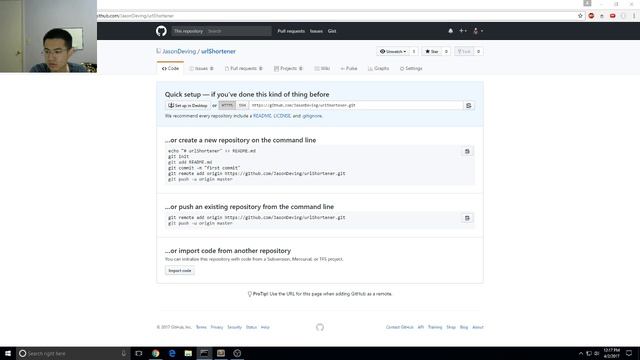
Task: Select the Code tab
Action: tap(170, 69)
